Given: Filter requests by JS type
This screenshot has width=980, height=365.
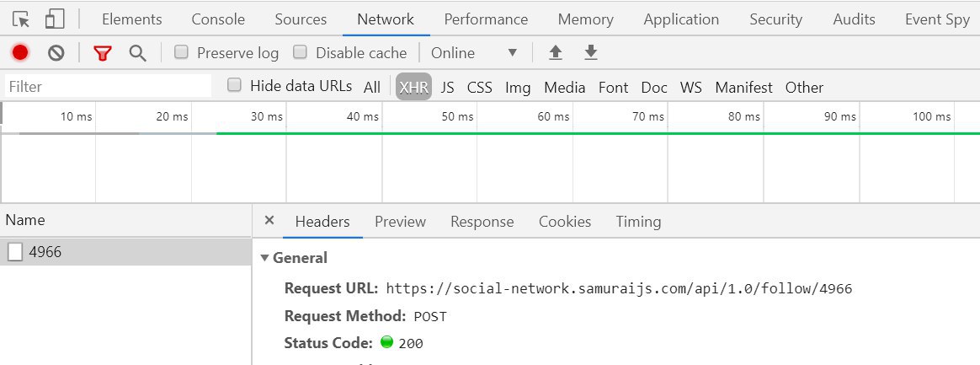Looking at the screenshot, I should 447,87.
